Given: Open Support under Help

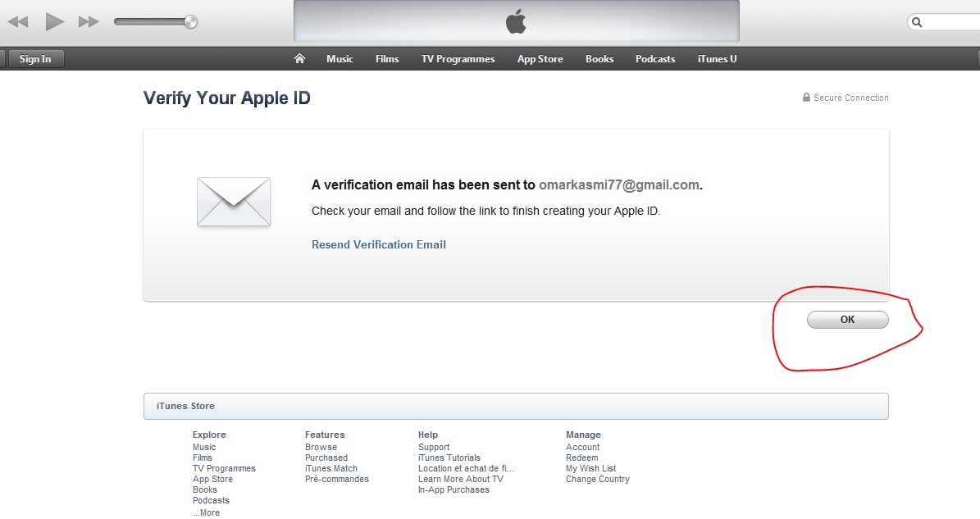Looking at the screenshot, I should click(434, 447).
